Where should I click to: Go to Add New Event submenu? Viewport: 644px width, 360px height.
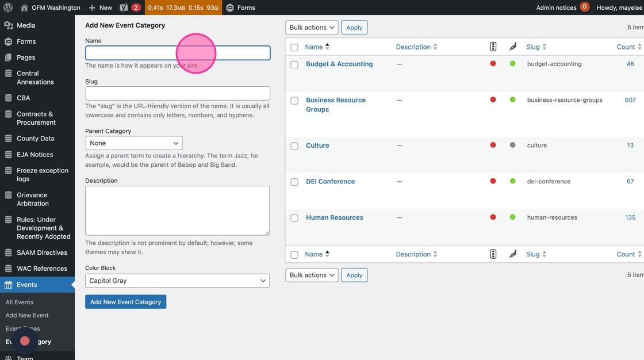pos(27,315)
